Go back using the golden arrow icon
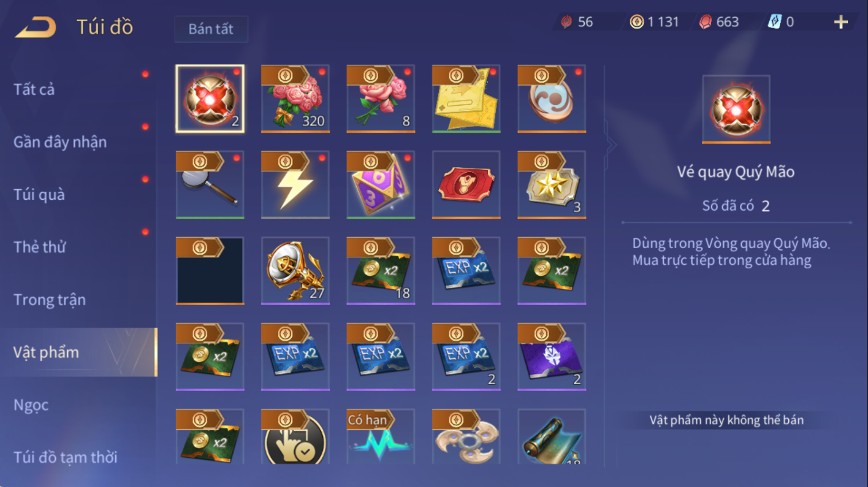The height and width of the screenshot is (487, 868). (x=36, y=27)
